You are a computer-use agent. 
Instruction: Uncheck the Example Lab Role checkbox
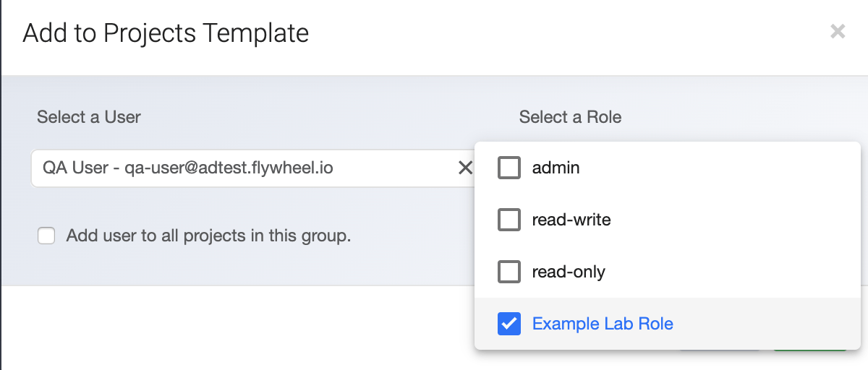[x=509, y=324]
